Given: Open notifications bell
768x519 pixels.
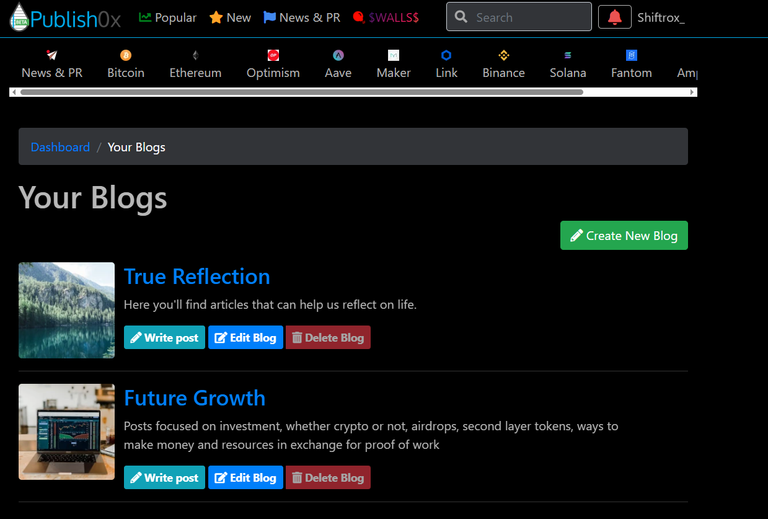Looking at the screenshot, I should click(615, 17).
